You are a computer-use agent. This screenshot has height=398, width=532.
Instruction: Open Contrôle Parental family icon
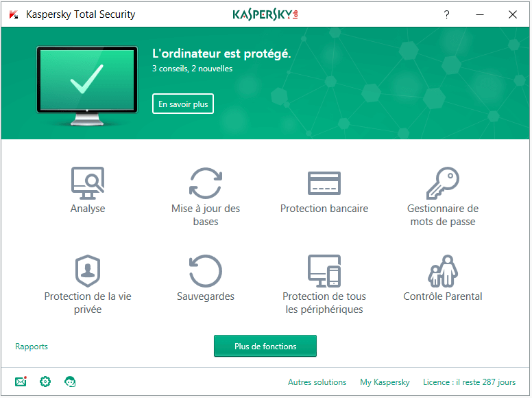coord(443,271)
